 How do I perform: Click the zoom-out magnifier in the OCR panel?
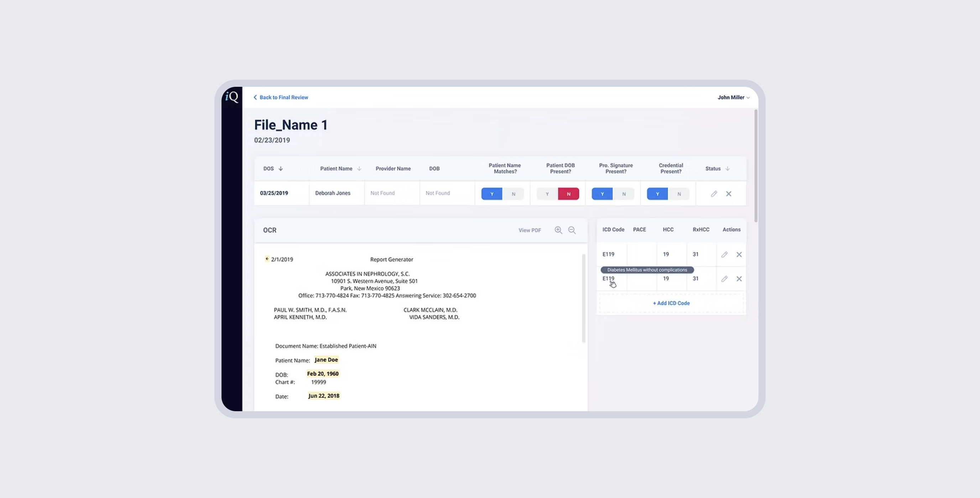572,230
